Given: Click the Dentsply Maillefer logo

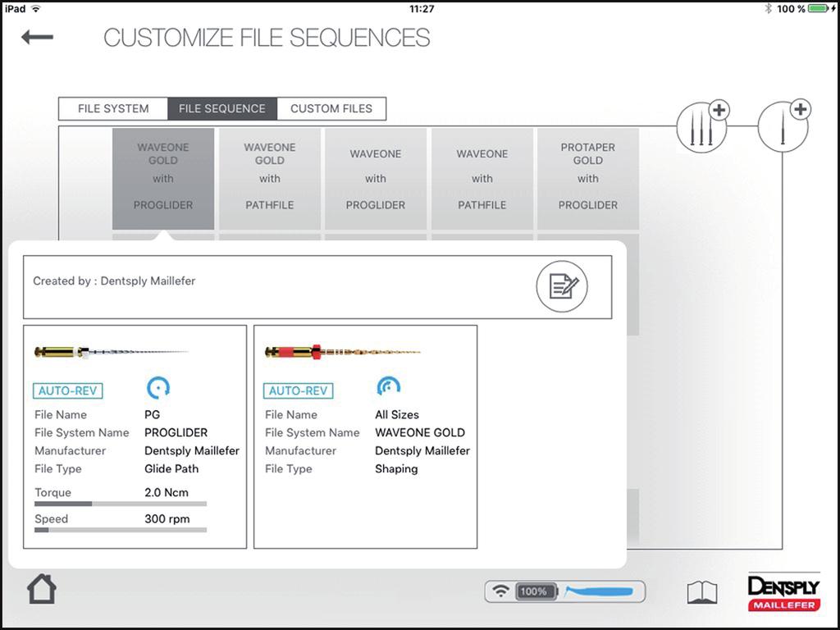Looking at the screenshot, I should [x=783, y=592].
